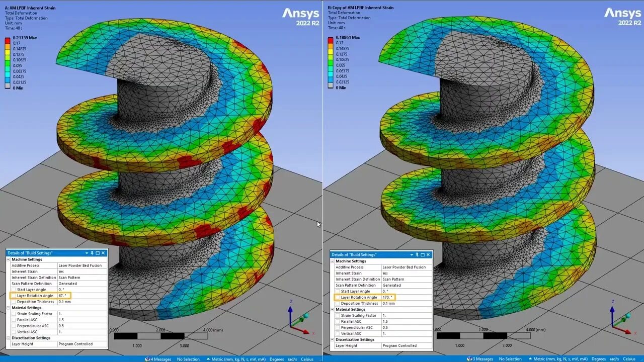Edit the 0.1 mm Deposition Thickness in the right window
Image resolution: width=644 pixels, height=362 pixels.
tap(406, 303)
